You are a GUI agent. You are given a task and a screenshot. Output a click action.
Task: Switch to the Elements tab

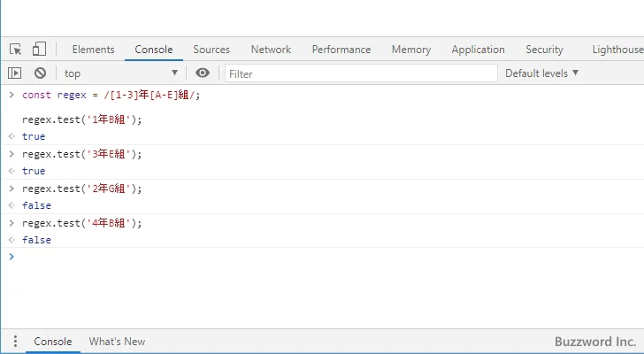coord(93,50)
